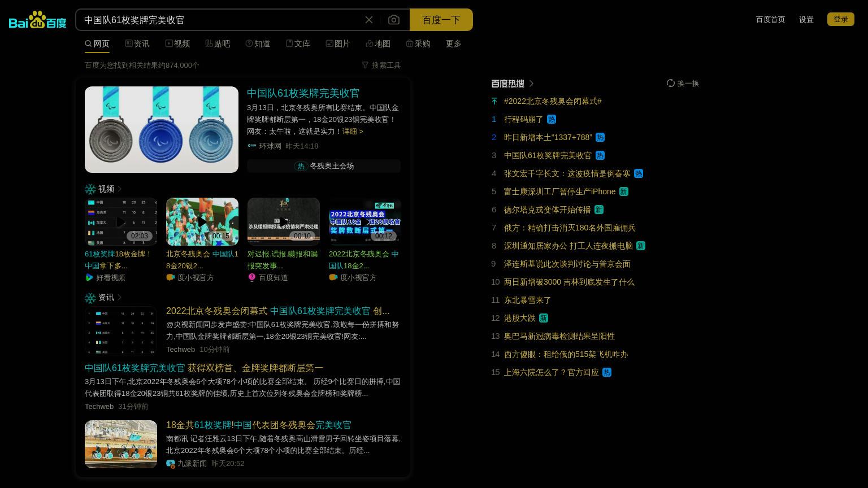Click the 资讯 medal table thumbnail
This screenshot has width=868, height=488.
(121, 330)
